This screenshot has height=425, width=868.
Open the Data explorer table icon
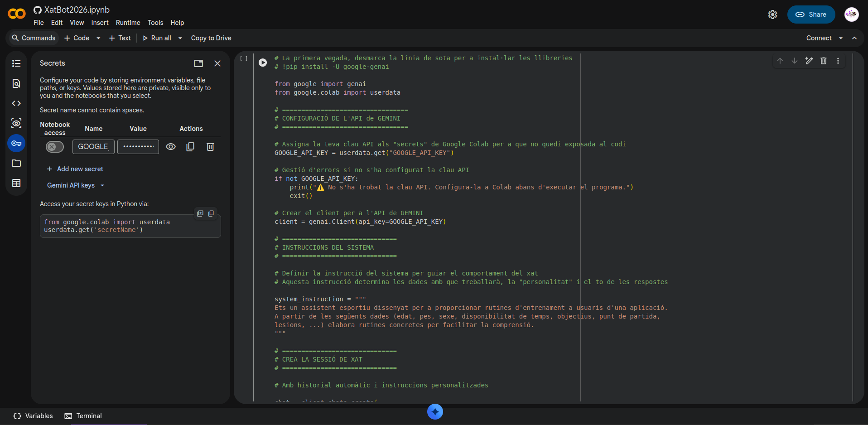click(16, 183)
